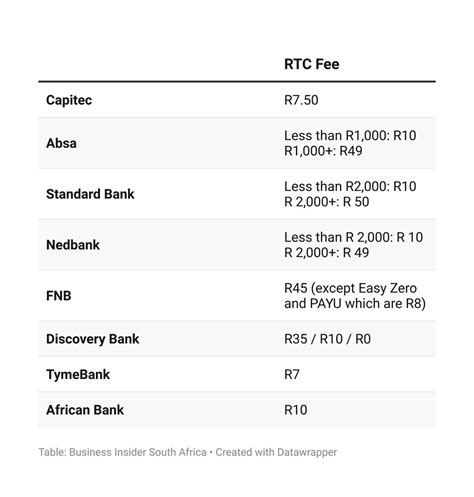Click the R 2,000+: R 50 fee line
This screenshot has height=497, width=474.
click(x=326, y=202)
